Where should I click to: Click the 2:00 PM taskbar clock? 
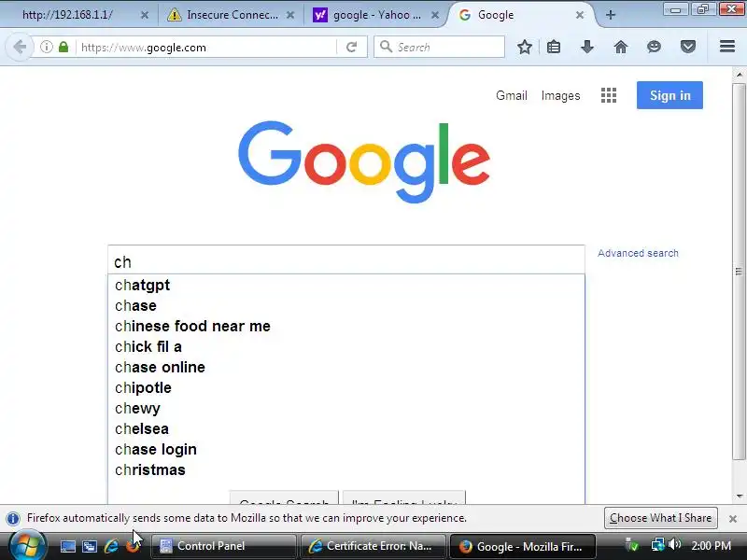pyautogui.click(x=711, y=546)
